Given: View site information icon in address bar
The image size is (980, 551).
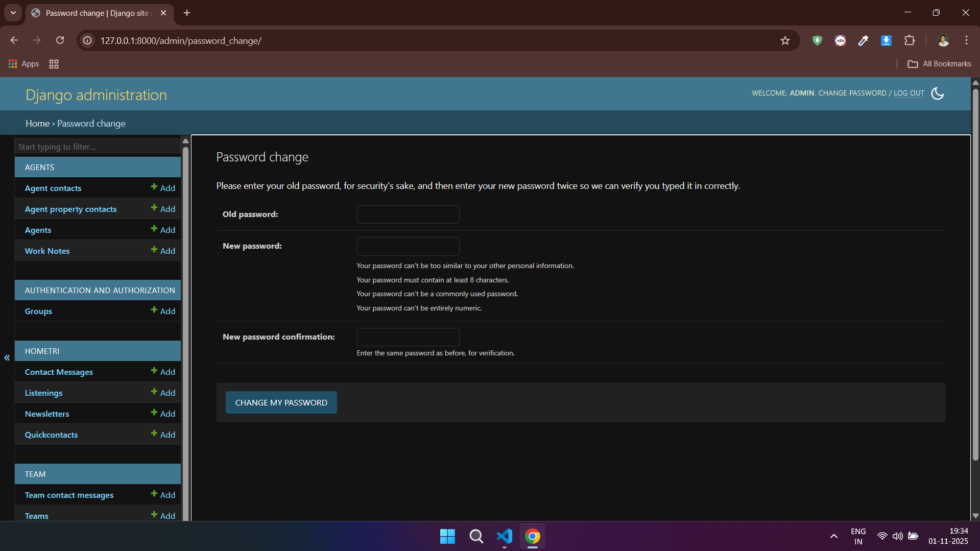Looking at the screenshot, I should coord(88,41).
